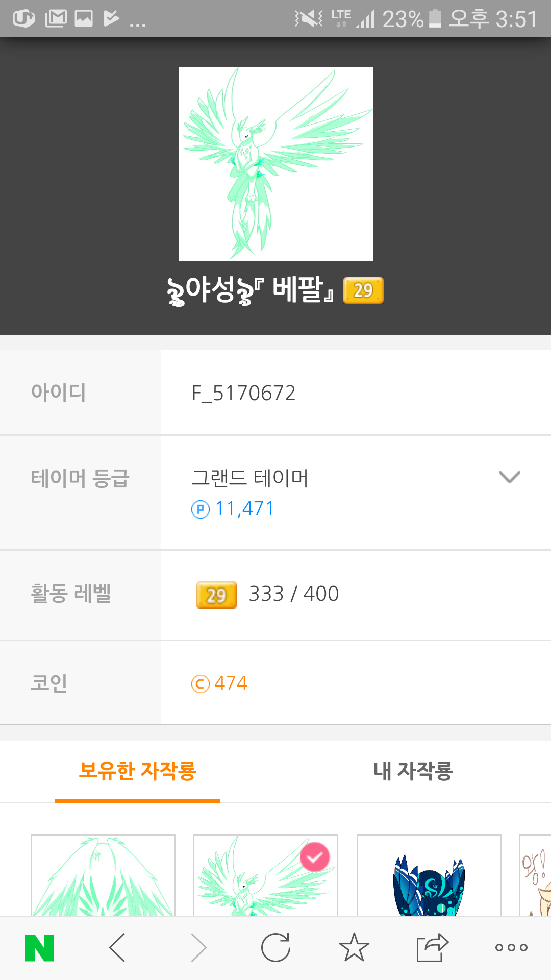Expand the 테이머 등급 chevron

click(509, 477)
